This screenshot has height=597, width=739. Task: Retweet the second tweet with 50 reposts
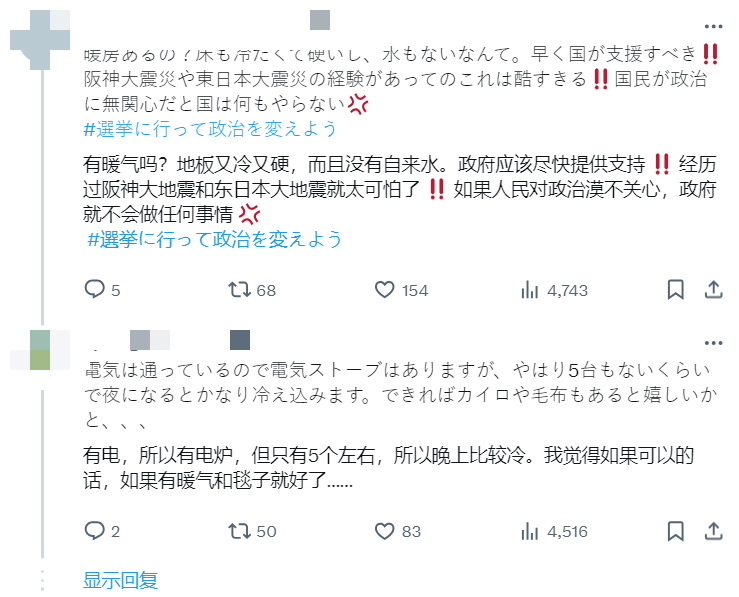(238, 531)
